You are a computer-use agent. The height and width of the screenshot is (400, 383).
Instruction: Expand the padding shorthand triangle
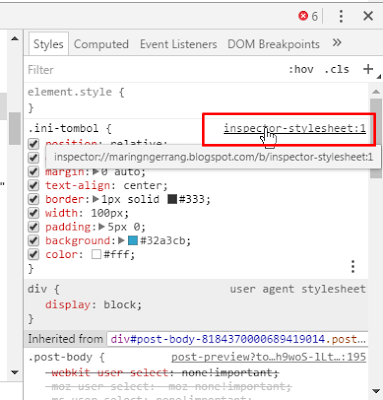[102, 227]
